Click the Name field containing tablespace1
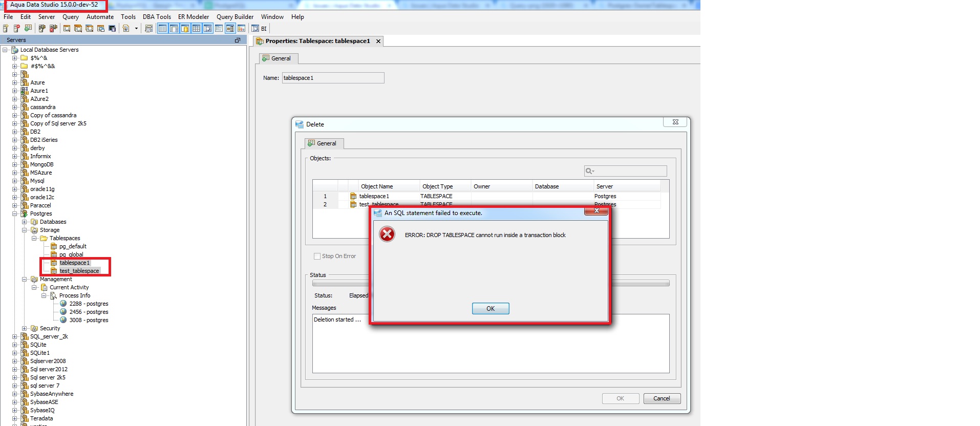This screenshot has height=426, width=980. coord(333,78)
